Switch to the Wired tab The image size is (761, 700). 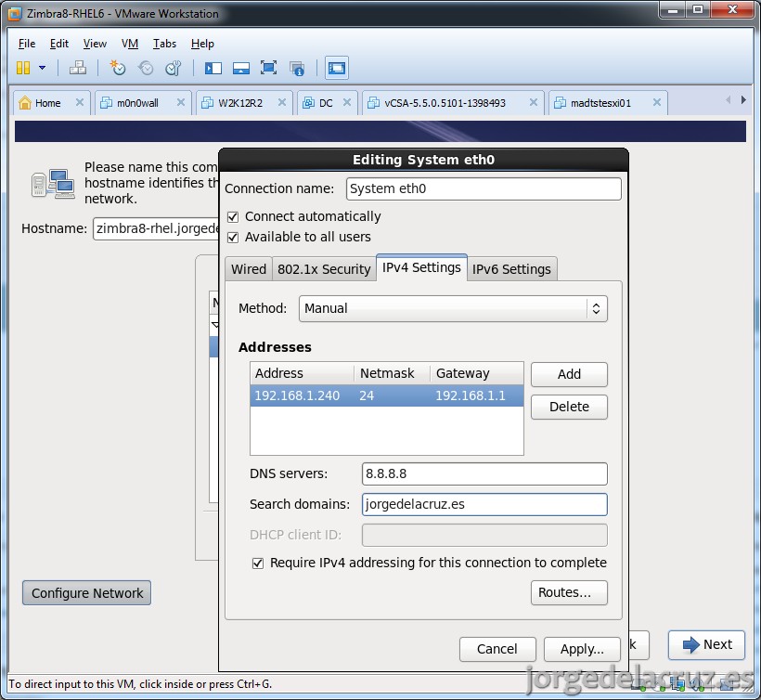tap(249, 269)
